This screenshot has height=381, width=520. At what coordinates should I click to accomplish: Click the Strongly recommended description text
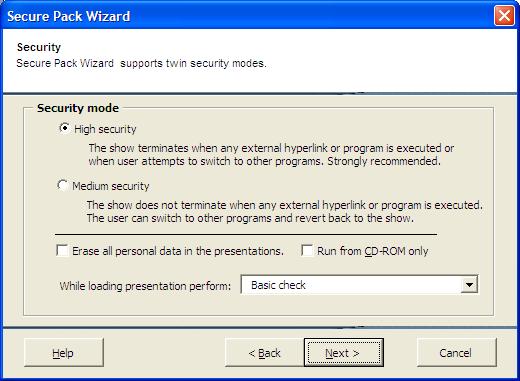[384, 161]
